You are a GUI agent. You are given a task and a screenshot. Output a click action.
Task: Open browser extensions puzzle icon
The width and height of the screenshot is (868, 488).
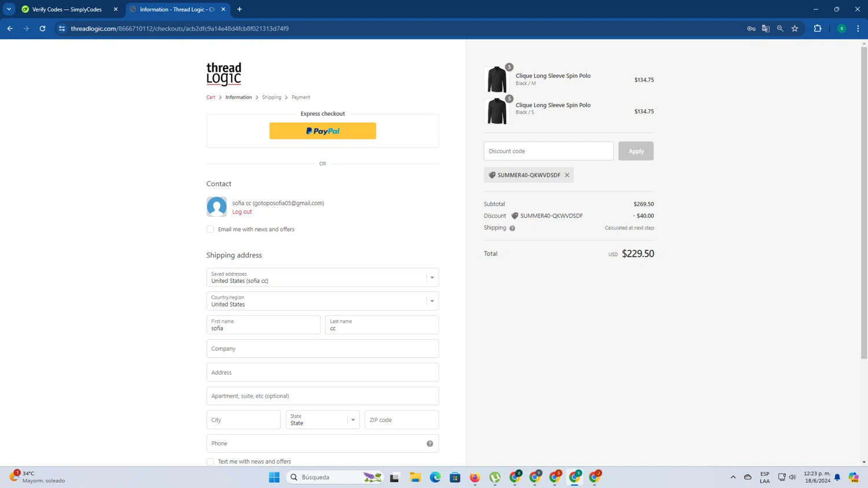click(x=818, y=28)
